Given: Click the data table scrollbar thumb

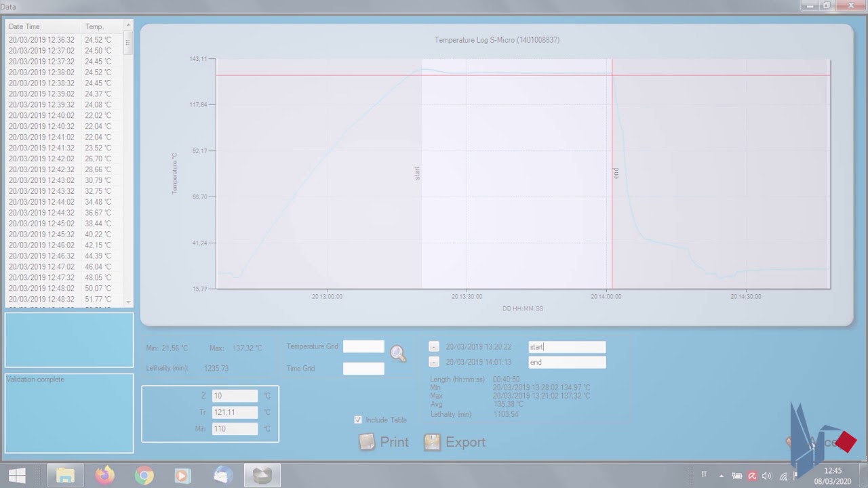Looking at the screenshot, I should click(x=128, y=43).
